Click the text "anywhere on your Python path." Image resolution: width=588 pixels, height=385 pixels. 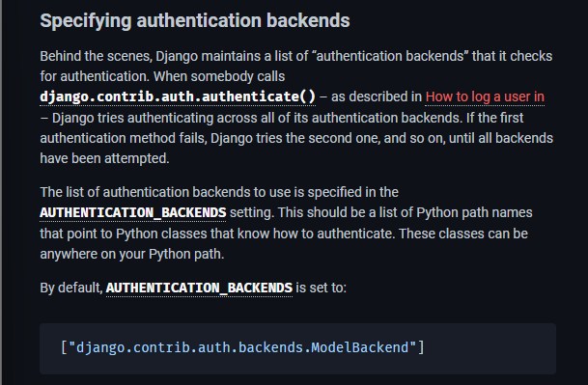132,254
